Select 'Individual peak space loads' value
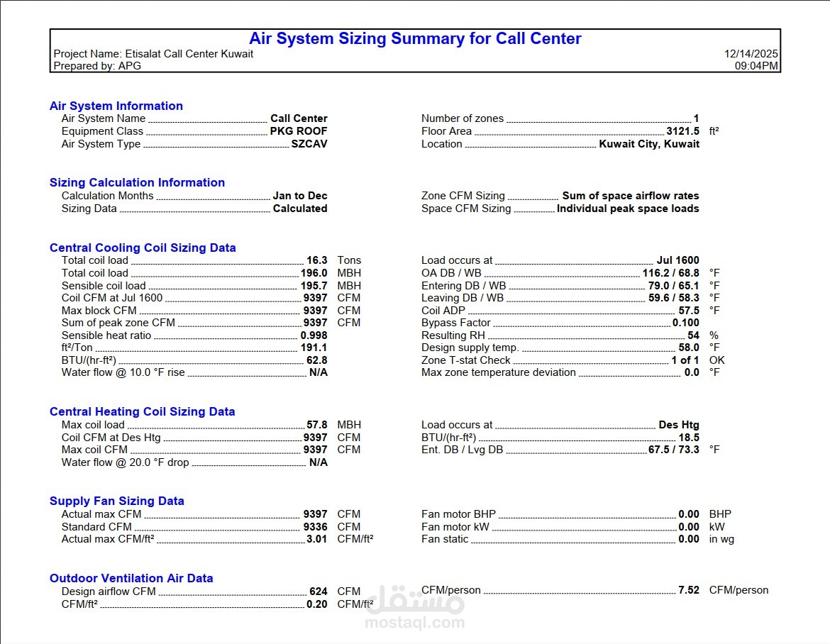This screenshot has height=644, width=830. [628, 209]
